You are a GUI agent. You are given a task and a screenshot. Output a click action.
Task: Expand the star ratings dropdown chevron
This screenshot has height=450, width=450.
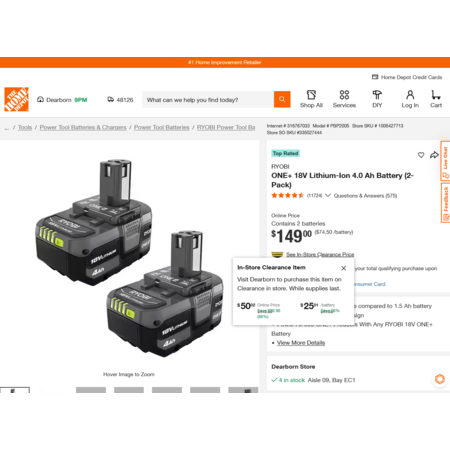coord(328,195)
